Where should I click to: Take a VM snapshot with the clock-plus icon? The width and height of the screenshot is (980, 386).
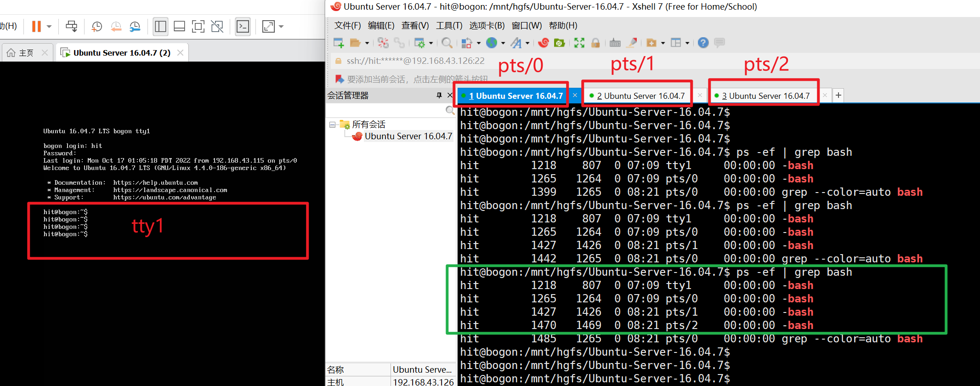[x=96, y=27]
